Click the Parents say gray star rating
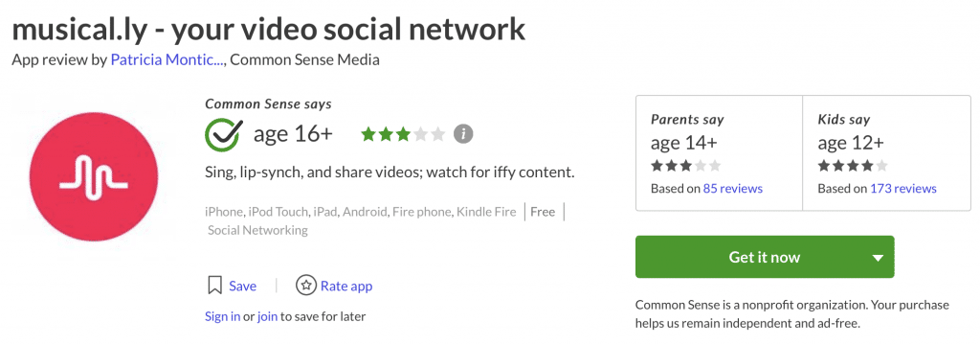 685,166
